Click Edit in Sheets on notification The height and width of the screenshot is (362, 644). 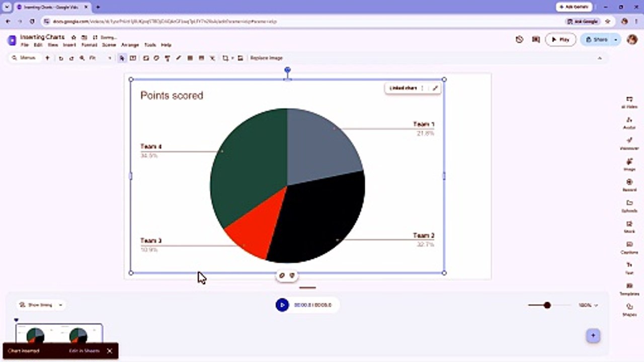[85, 351]
